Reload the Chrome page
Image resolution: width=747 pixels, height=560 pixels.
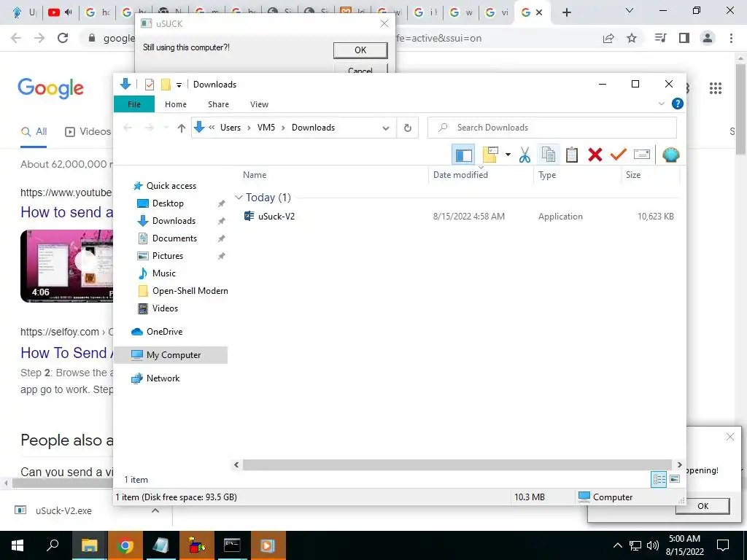point(63,38)
